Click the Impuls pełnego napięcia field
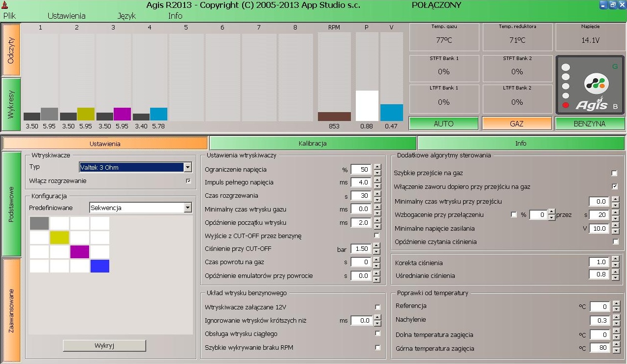Viewport: 627px width, 364px height. pyautogui.click(x=361, y=182)
